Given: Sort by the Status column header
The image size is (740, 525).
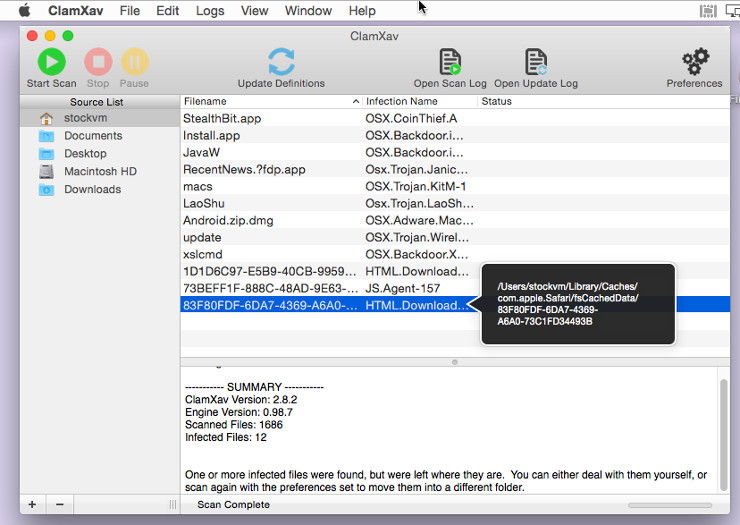Looking at the screenshot, I should click(x=604, y=102).
